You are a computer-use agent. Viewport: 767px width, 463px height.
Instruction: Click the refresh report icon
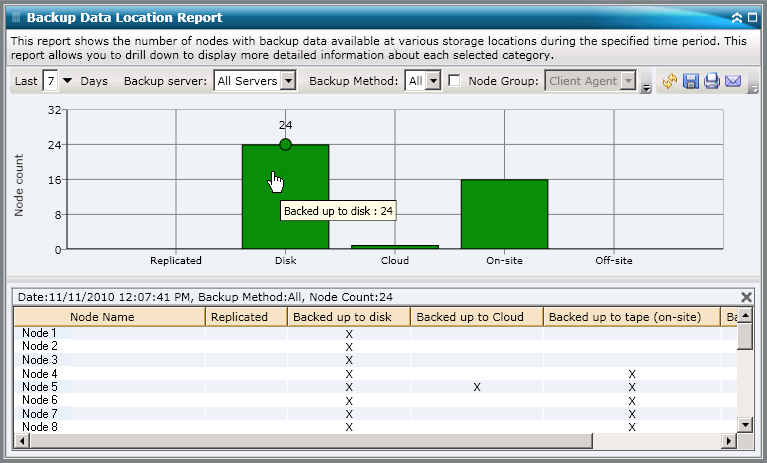[x=670, y=81]
